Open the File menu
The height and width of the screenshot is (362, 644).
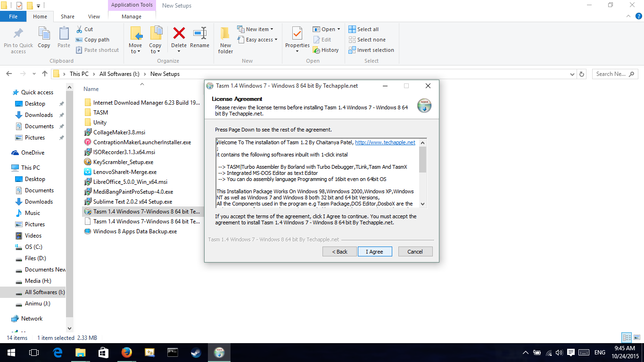pos(13,16)
